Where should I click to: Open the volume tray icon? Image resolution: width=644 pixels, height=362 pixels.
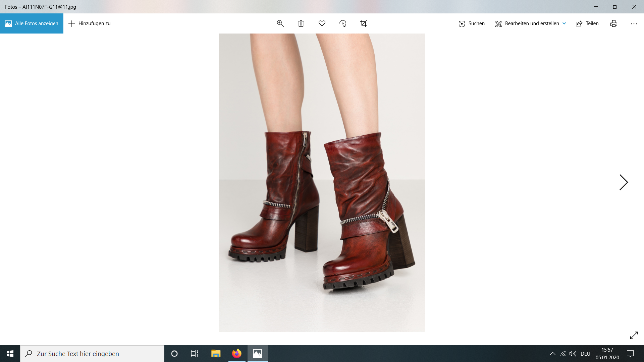coord(573,354)
